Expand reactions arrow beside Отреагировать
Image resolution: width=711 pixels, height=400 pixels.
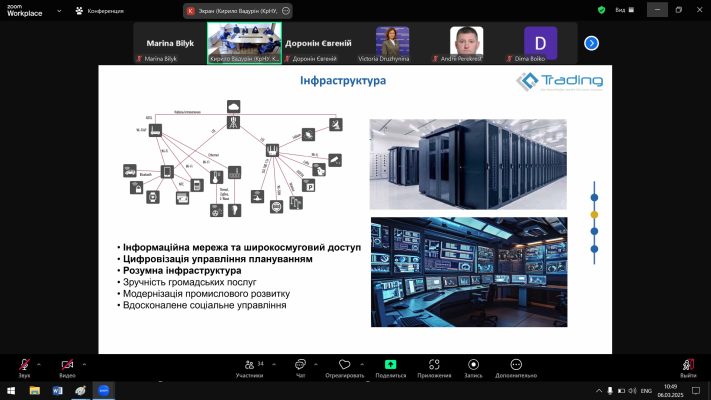point(362,364)
